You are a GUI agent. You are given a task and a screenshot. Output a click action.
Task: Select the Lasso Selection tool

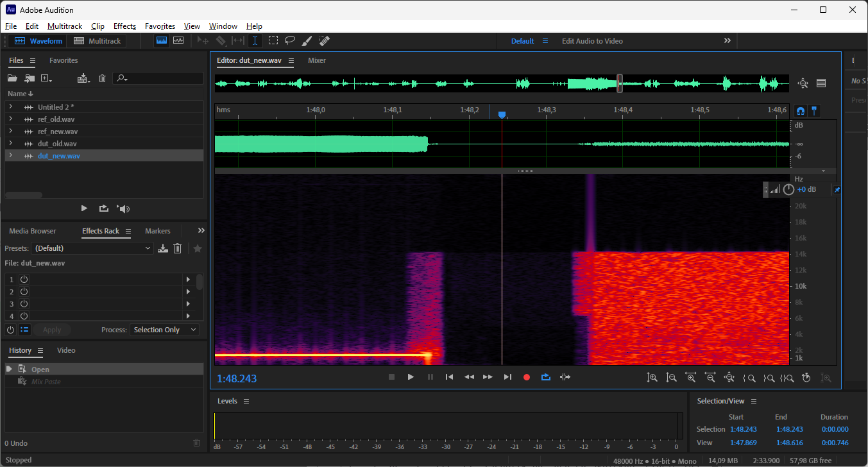click(x=290, y=40)
